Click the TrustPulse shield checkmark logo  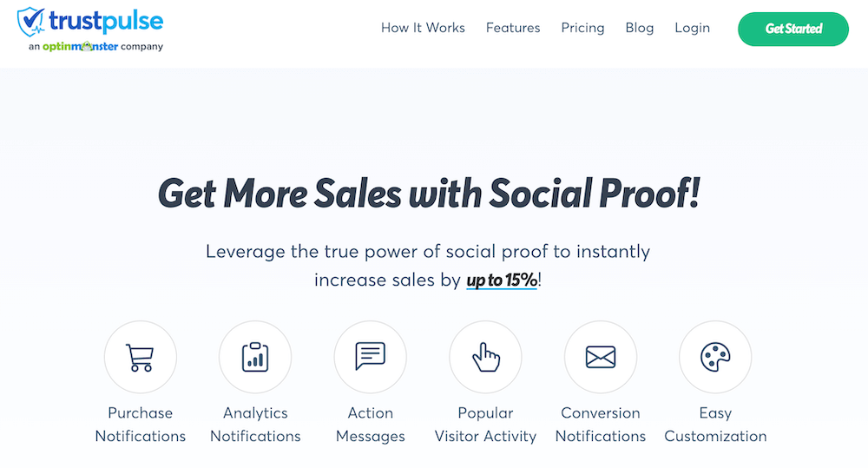pyautogui.click(x=31, y=23)
